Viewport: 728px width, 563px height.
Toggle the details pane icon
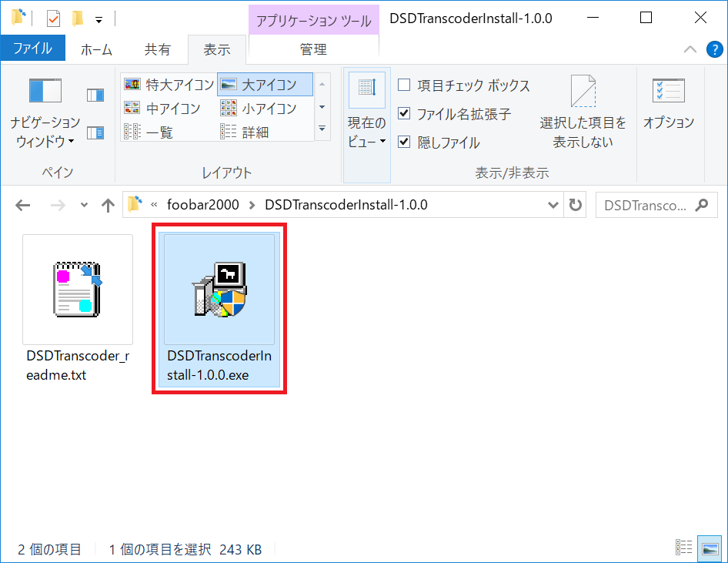95,132
